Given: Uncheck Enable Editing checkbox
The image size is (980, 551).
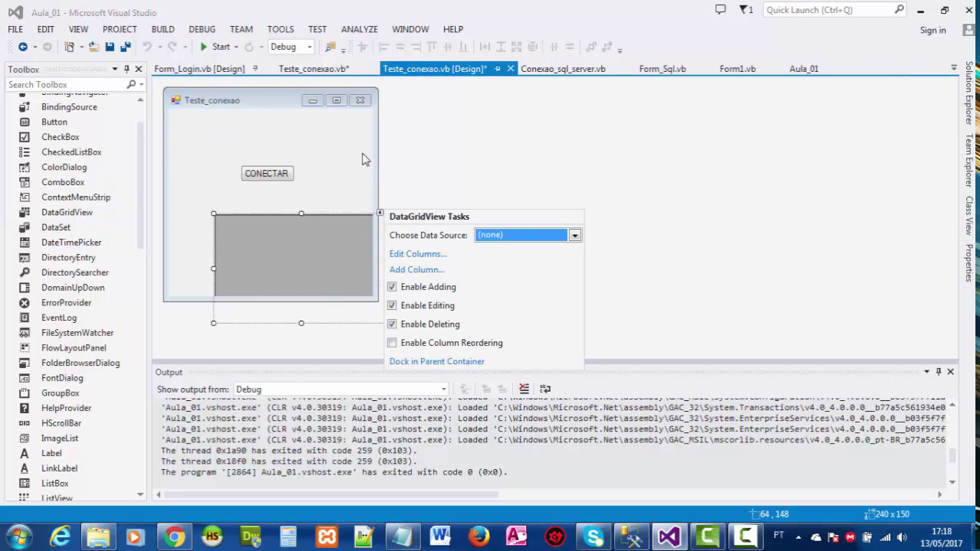Looking at the screenshot, I should 392,305.
